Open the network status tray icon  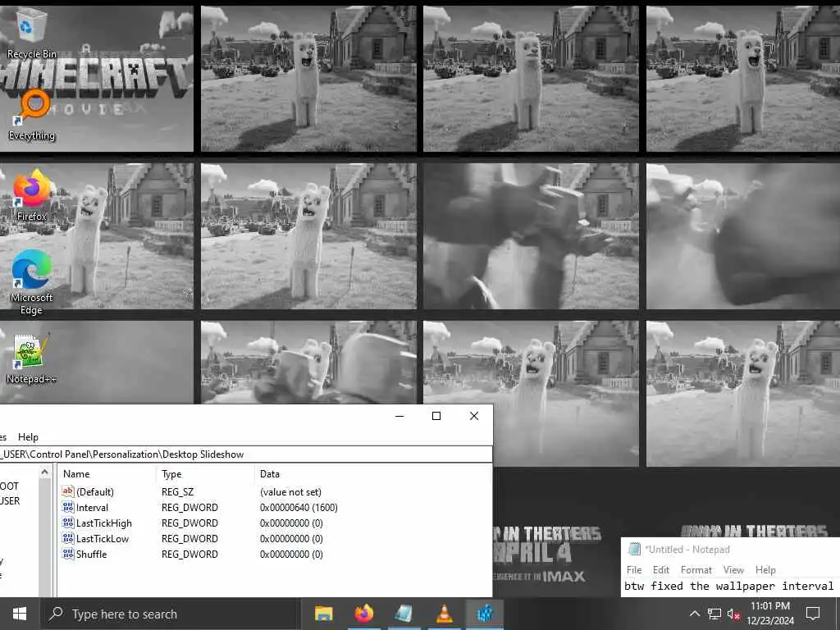714,614
